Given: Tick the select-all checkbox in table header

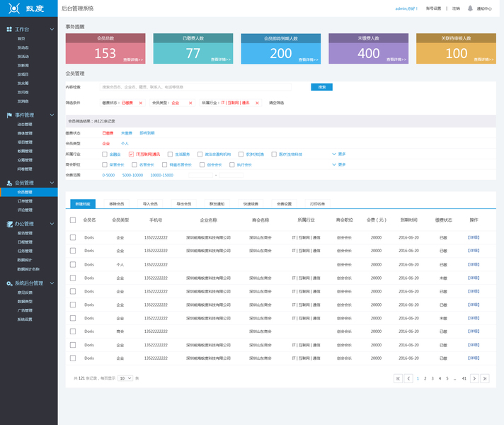Looking at the screenshot, I should click(x=73, y=220).
